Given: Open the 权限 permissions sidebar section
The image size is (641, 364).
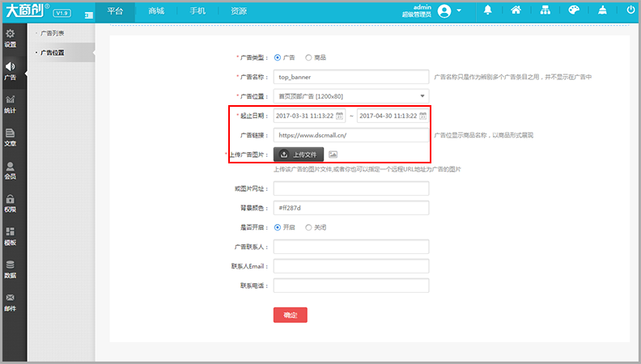Looking at the screenshot, I should (x=11, y=204).
